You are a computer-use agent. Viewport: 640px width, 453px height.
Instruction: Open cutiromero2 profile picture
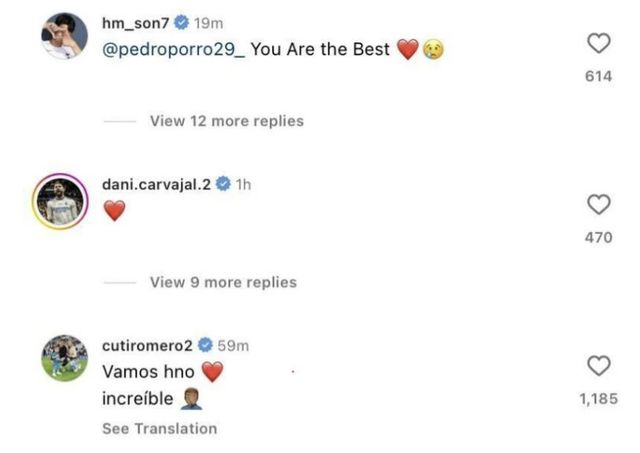pos(61,357)
